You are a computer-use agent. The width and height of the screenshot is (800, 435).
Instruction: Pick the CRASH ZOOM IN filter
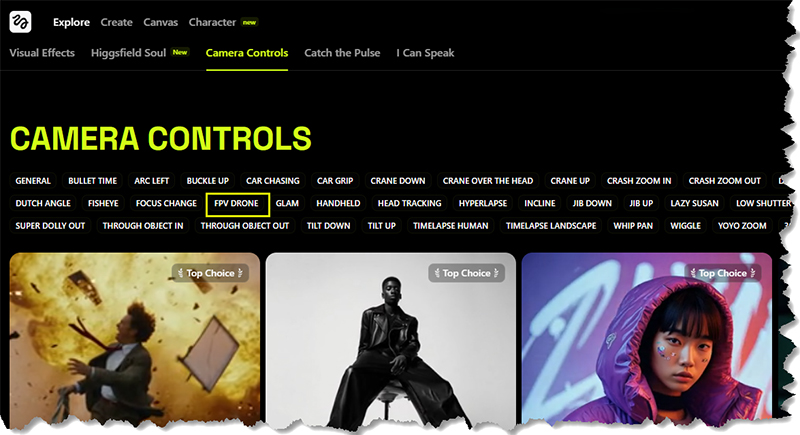639,181
